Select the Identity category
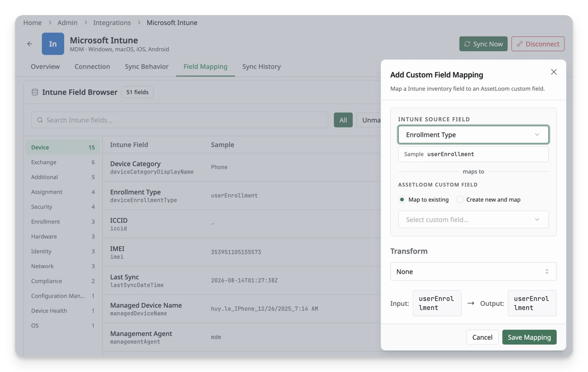This screenshot has height=372, width=588. 63,251
